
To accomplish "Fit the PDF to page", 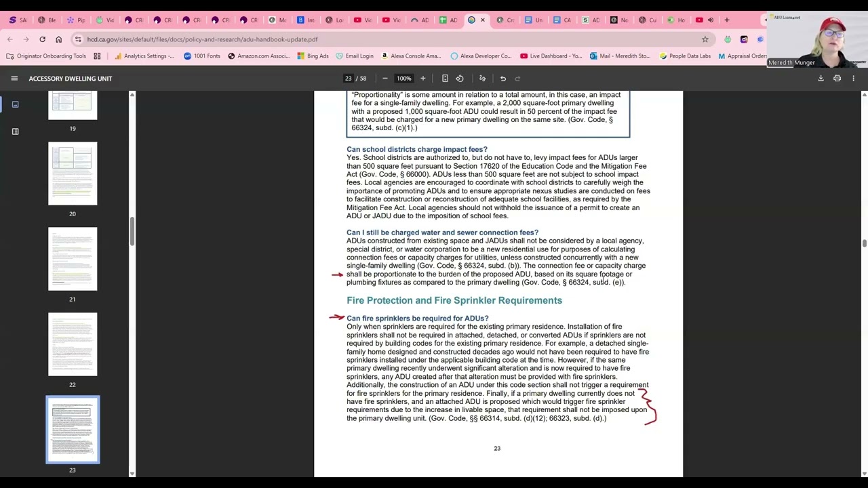I will tap(445, 79).
